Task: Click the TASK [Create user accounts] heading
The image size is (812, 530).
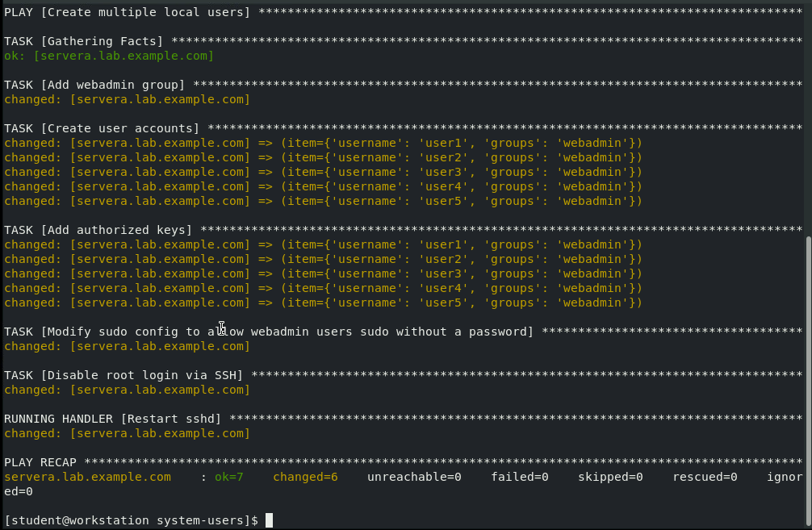Action: pos(102,128)
